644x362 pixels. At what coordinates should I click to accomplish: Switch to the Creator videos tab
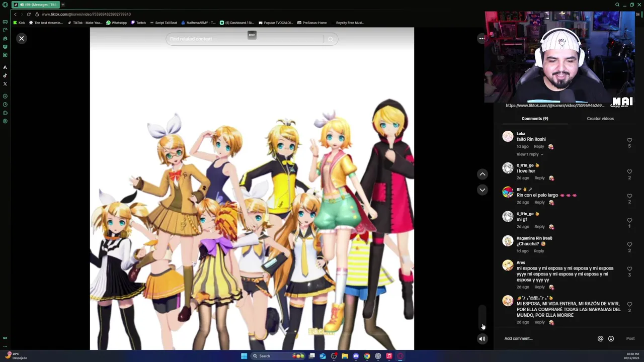600,119
